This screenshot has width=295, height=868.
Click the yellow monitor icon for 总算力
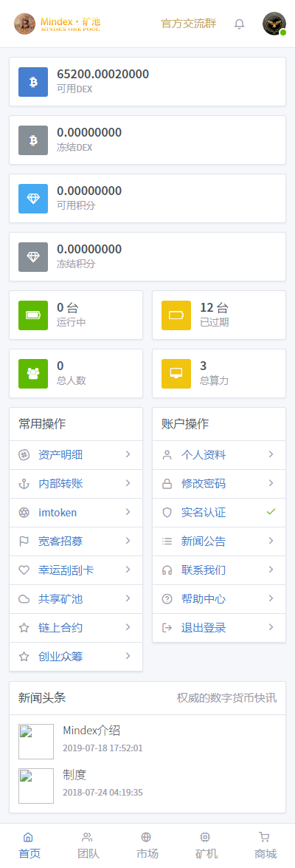[176, 374]
